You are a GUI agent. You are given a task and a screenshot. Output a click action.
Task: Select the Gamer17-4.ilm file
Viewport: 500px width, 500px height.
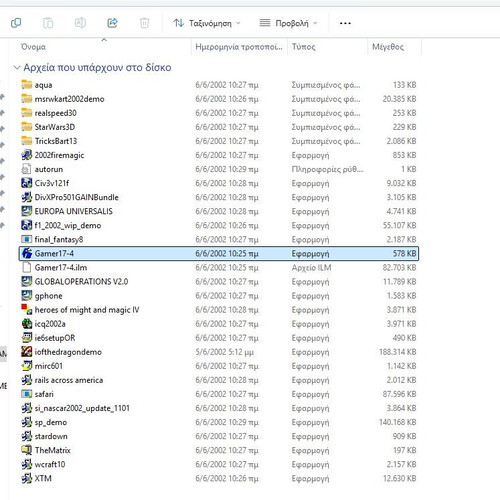click(x=219, y=267)
